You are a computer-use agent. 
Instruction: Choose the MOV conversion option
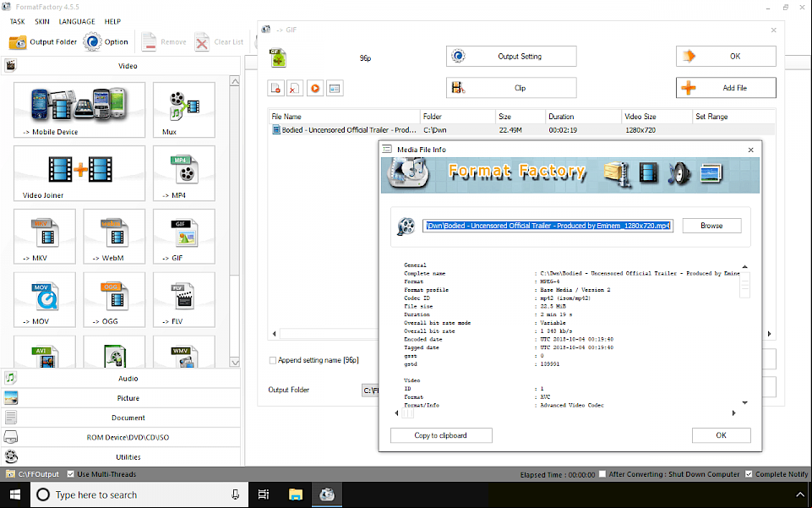point(45,300)
